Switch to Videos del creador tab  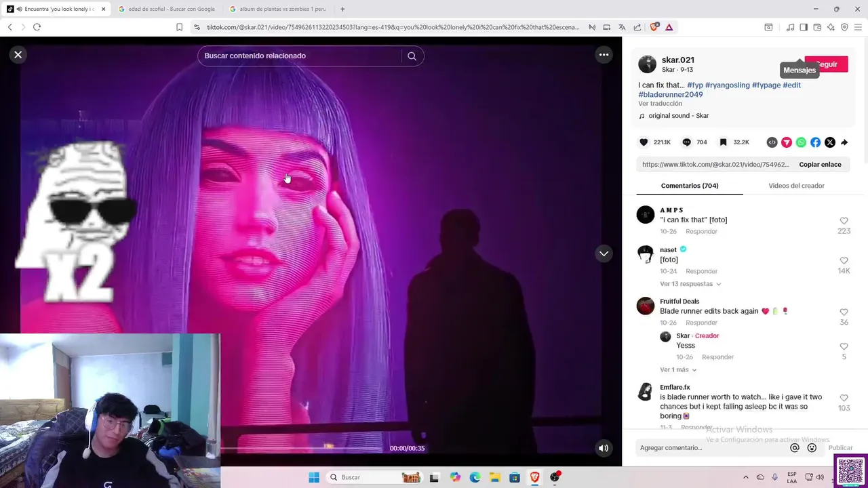click(796, 186)
